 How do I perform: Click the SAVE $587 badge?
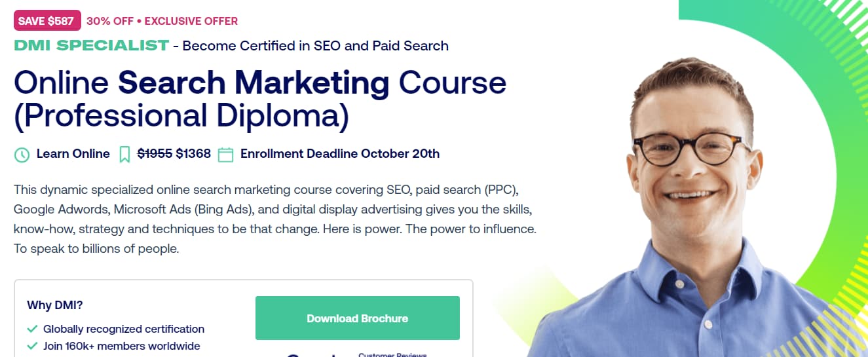pyautogui.click(x=47, y=20)
